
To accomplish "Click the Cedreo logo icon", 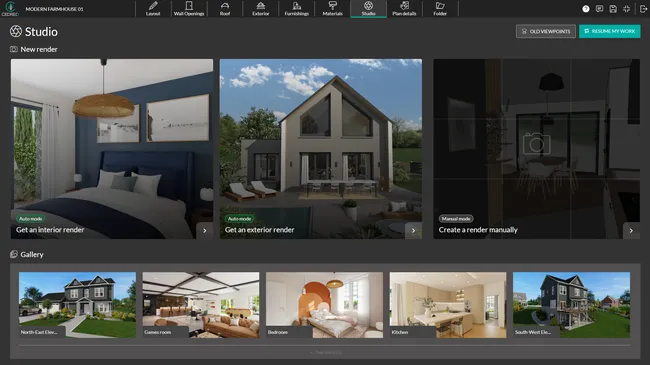I will pos(10,8).
